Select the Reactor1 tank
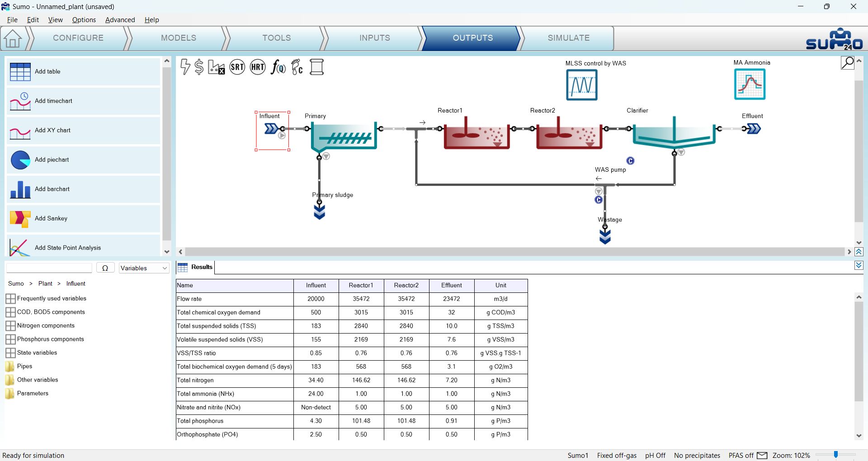Image resolution: width=868 pixels, height=461 pixels. (476, 133)
